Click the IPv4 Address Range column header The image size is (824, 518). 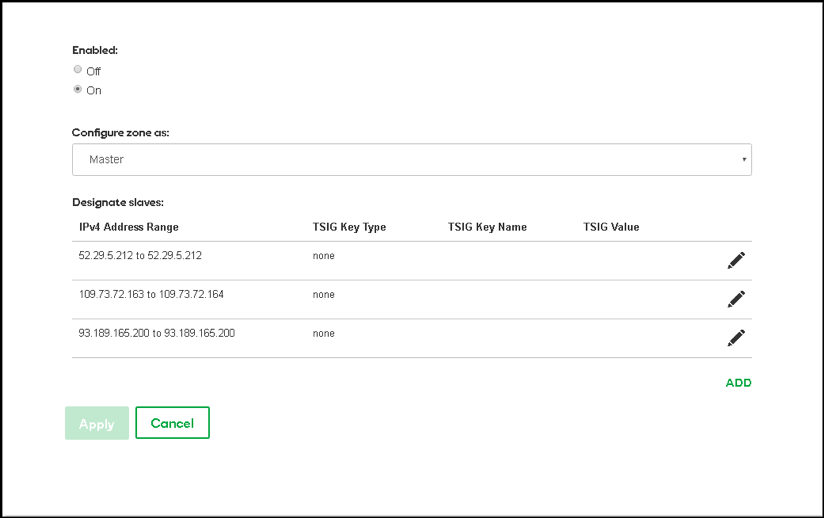tap(129, 227)
